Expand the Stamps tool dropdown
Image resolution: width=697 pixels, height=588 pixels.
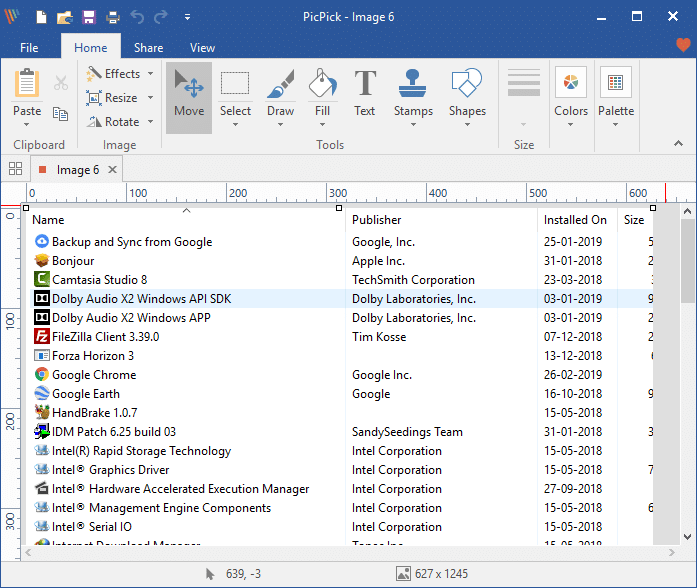pyautogui.click(x=413, y=125)
